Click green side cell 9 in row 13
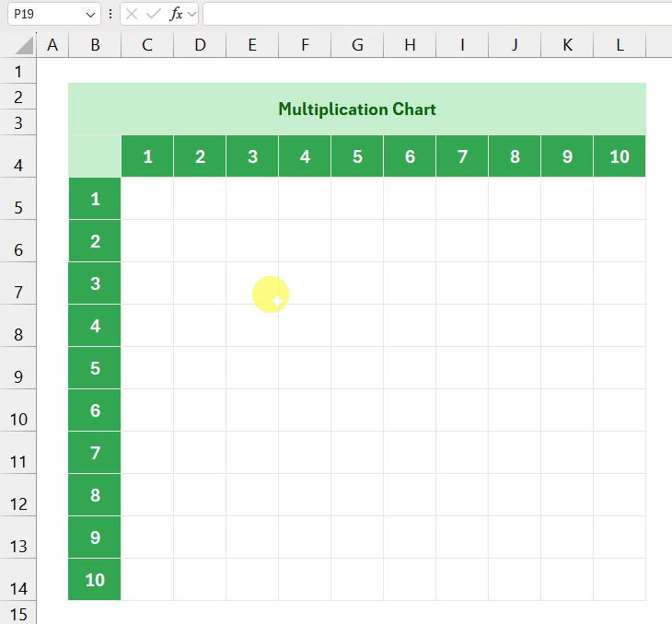 click(x=95, y=537)
